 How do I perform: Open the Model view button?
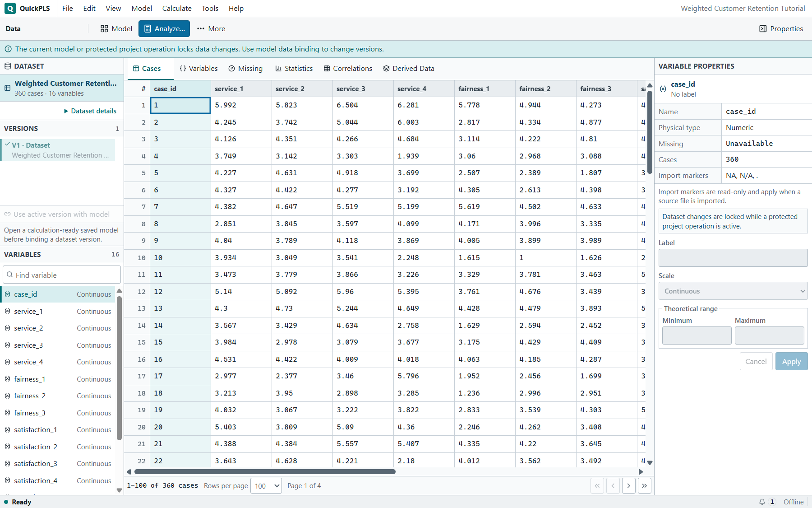point(116,28)
